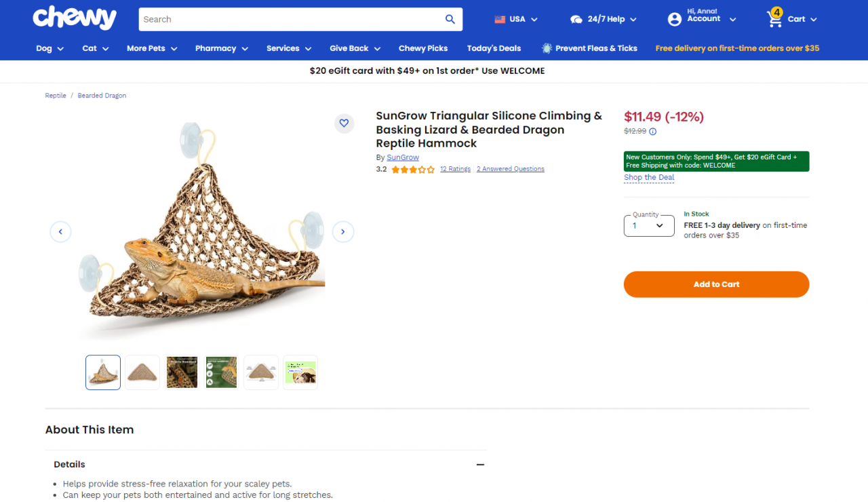Expand the Services menu chevron
The width and height of the screenshot is (868, 502).
(x=309, y=49)
